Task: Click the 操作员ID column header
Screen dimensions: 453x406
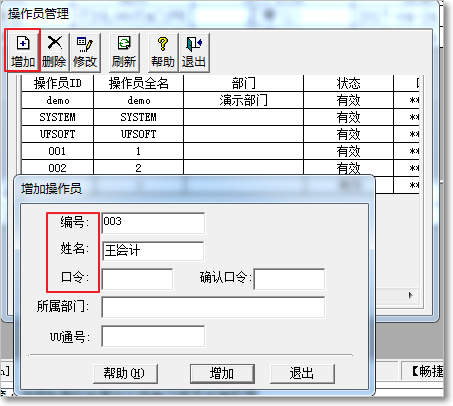Action: (x=58, y=83)
